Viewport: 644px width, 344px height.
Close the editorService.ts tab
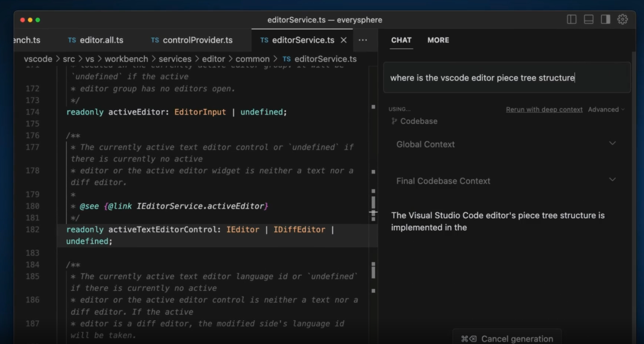343,40
